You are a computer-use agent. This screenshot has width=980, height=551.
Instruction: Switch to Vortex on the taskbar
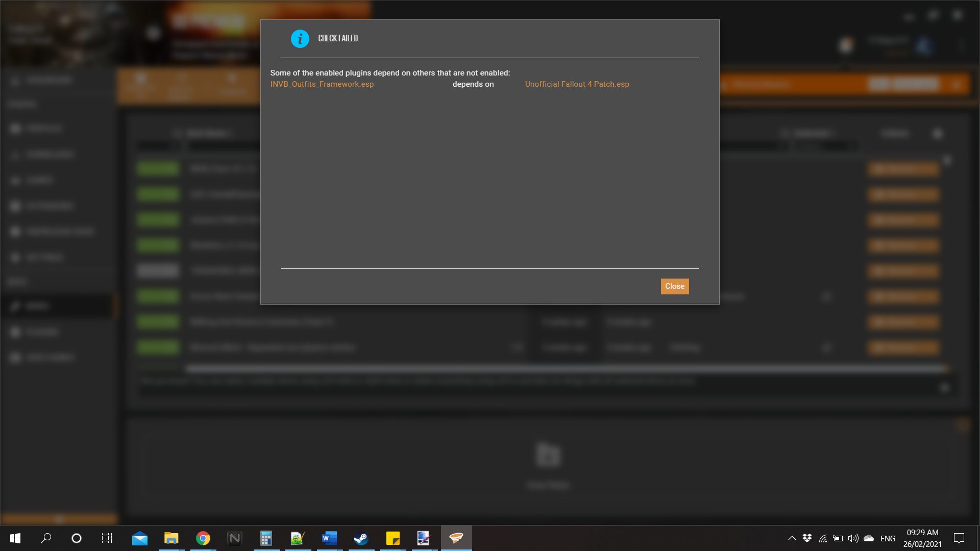click(456, 538)
